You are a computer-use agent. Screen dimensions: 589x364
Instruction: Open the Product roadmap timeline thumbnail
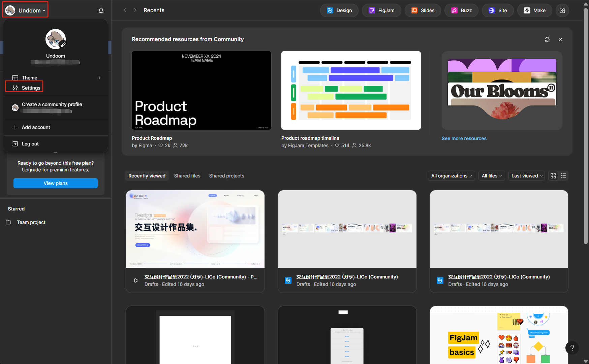coord(351,90)
